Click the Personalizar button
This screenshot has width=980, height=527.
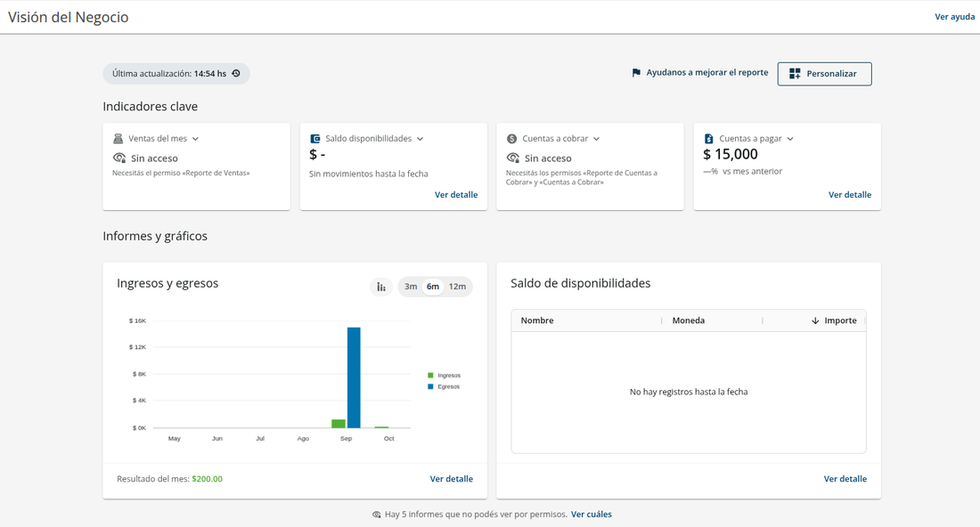tap(824, 74)
